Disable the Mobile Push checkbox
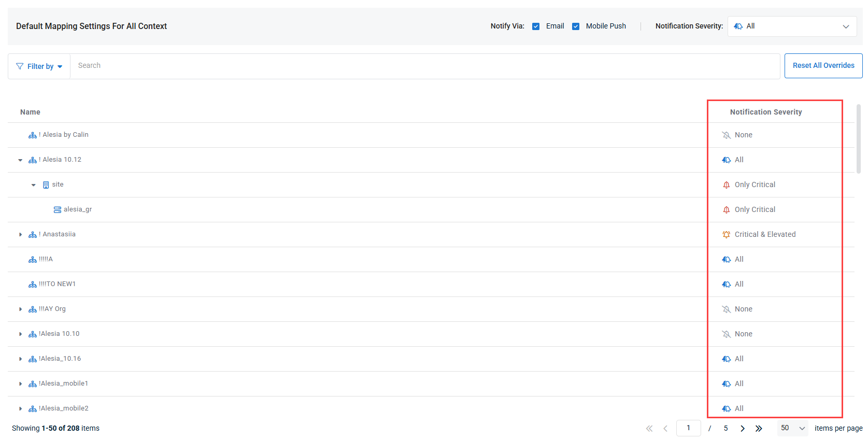Screen dimensions: 868x439 click(576, 26)
